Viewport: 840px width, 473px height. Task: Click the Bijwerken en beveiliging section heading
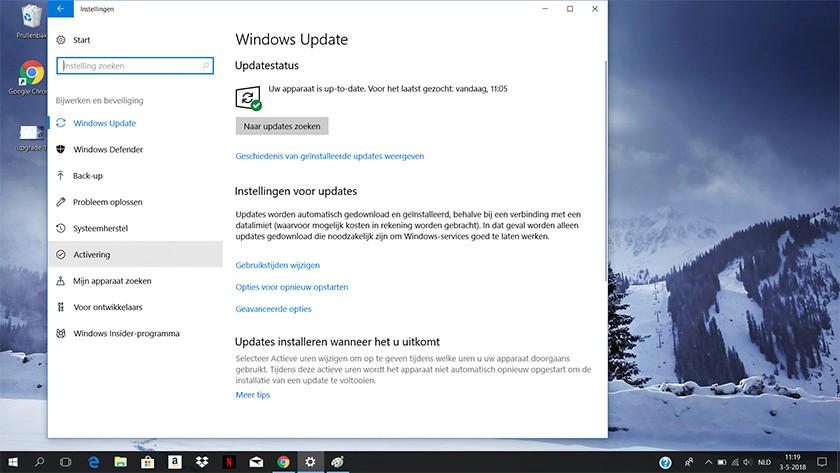pos(99,100)
